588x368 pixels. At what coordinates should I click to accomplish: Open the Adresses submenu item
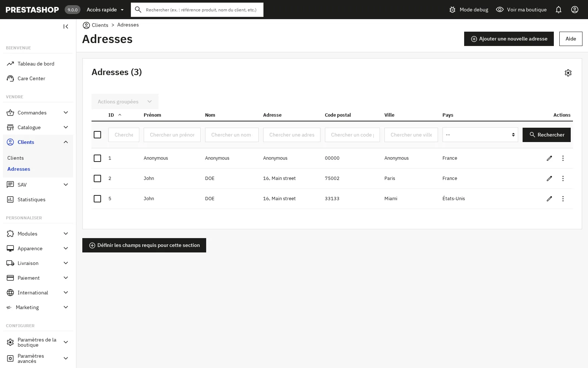pyautogui.click(x=19, y=169)
